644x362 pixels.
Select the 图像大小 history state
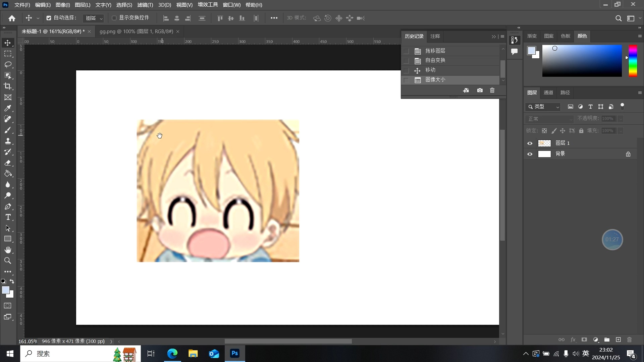tap(450, 80)
